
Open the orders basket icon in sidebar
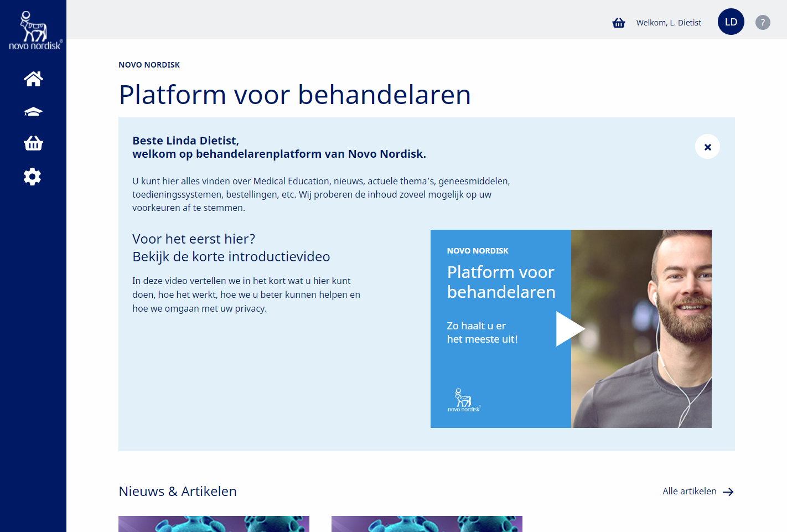point(33,143)
